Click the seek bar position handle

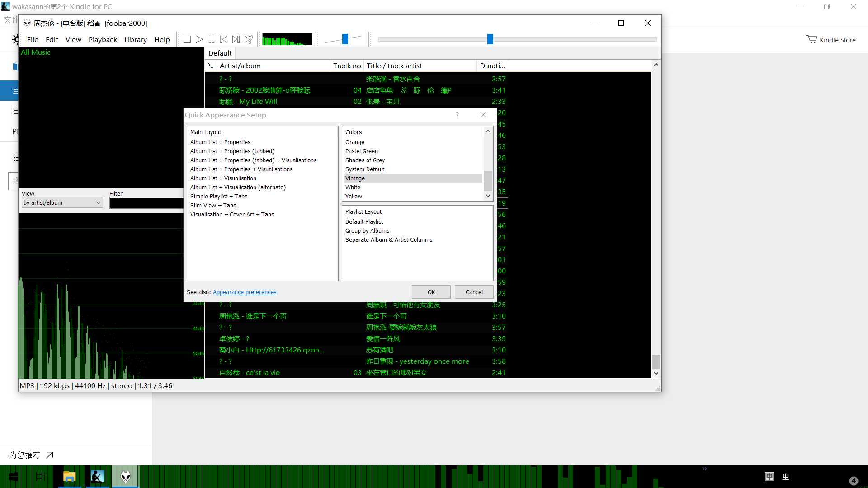point(490,39)
